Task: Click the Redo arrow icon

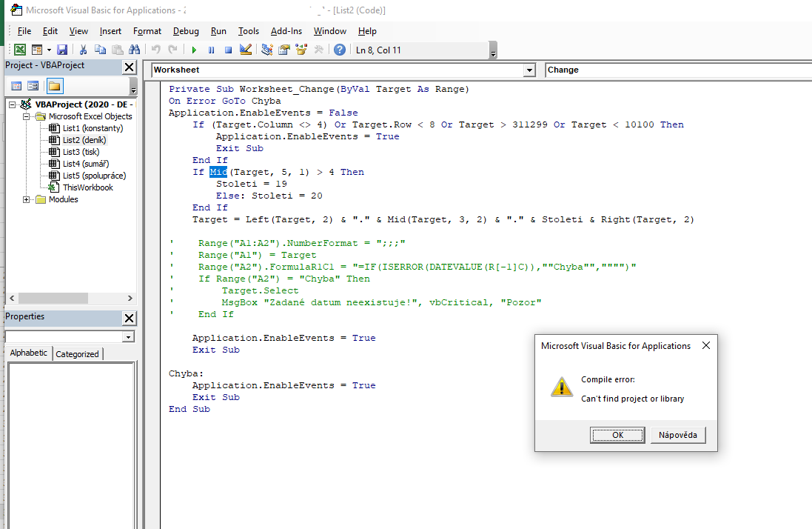Action: point(172,50)
